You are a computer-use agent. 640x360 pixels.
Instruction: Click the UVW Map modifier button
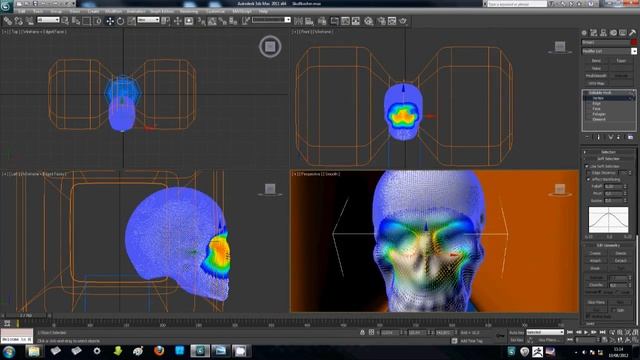point(596,83)
